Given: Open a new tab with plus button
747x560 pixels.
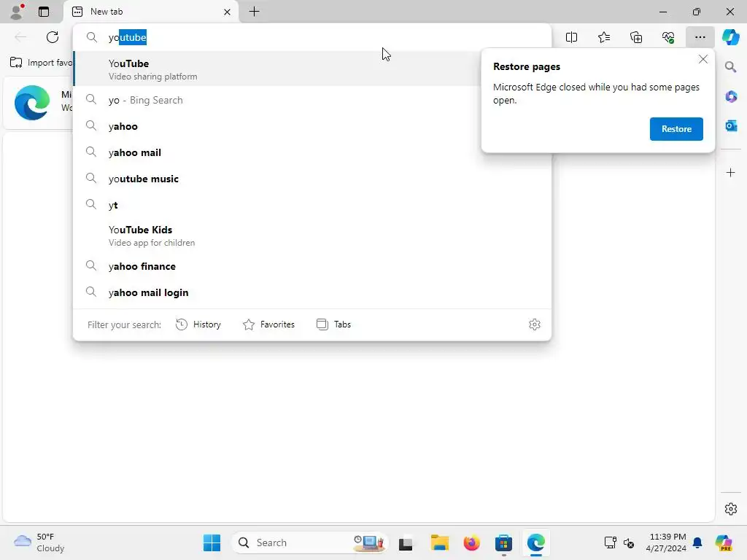Looking at the screenshot, I should click(x=255, y=12).
